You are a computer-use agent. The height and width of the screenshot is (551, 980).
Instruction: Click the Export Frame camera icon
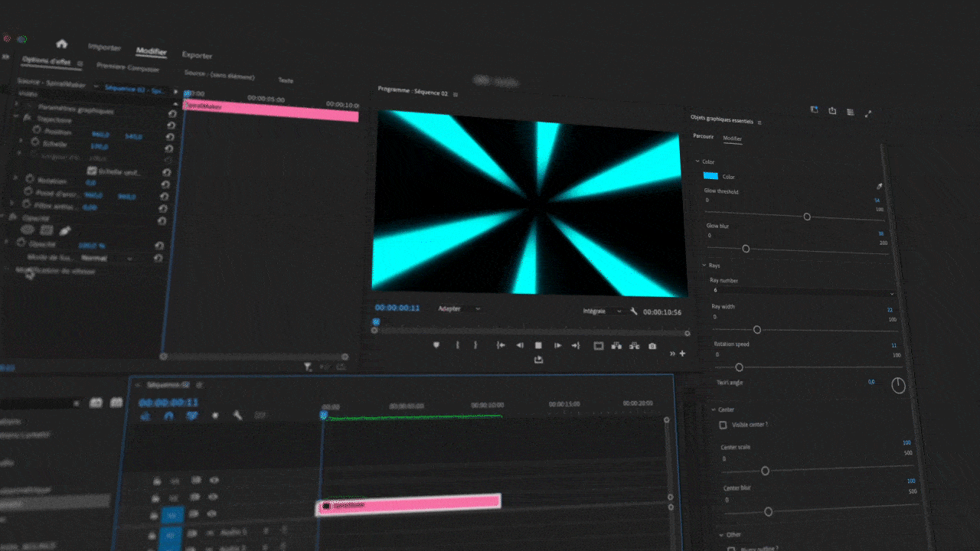(652, 346)
